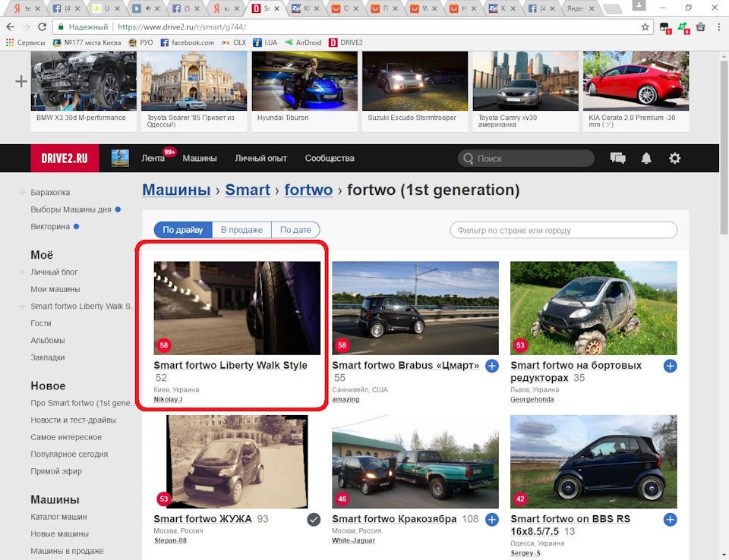Click Smart breadcrumb link
729x560 pixels.
coord(248,190)
